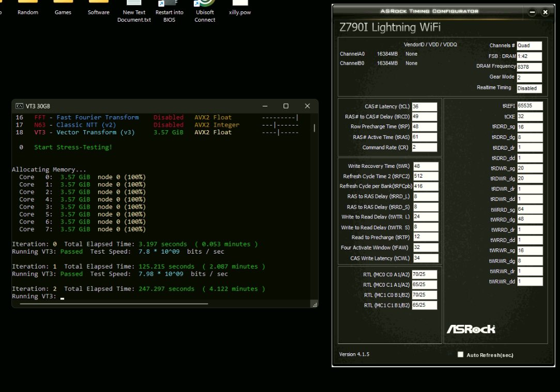Launch the Ubisoft Connect shortcut
The height and width of the screenshot is (392, 560).
(205, 12)
